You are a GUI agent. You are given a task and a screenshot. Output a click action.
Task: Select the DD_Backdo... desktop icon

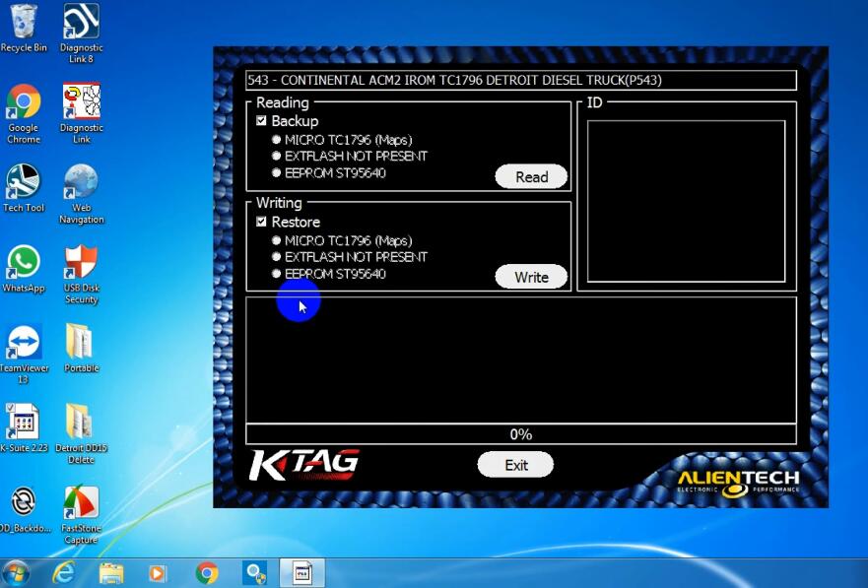pos(24,509)
